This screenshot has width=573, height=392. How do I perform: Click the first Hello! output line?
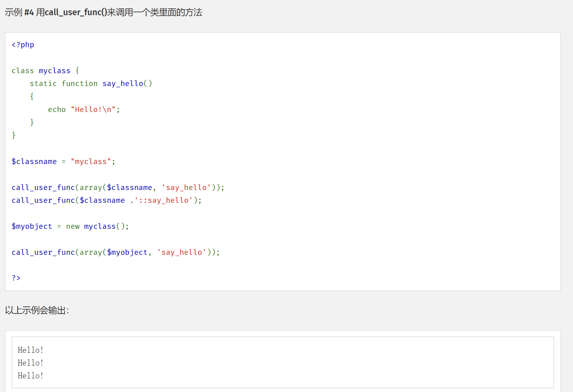(x=30, y=350)
